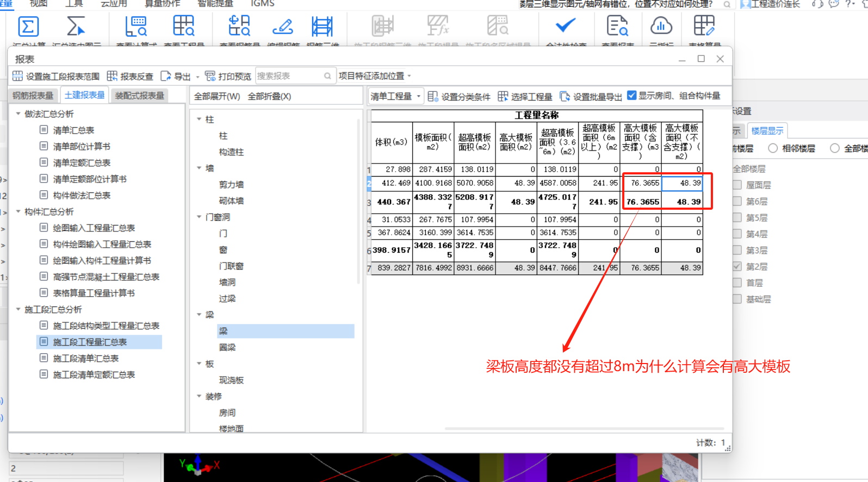This screenshot has height=482, width=868.
Task: Open the 智能提量 ribbon tab
Action: click(215, 4)
